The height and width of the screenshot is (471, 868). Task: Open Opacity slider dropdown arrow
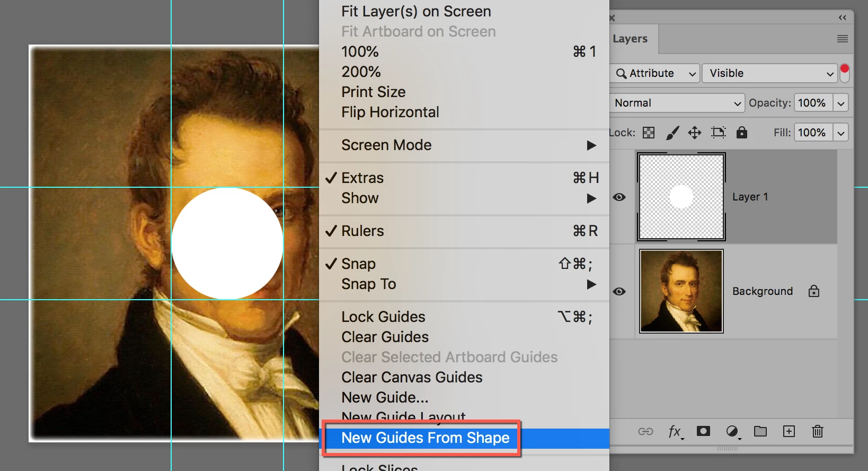841,103
